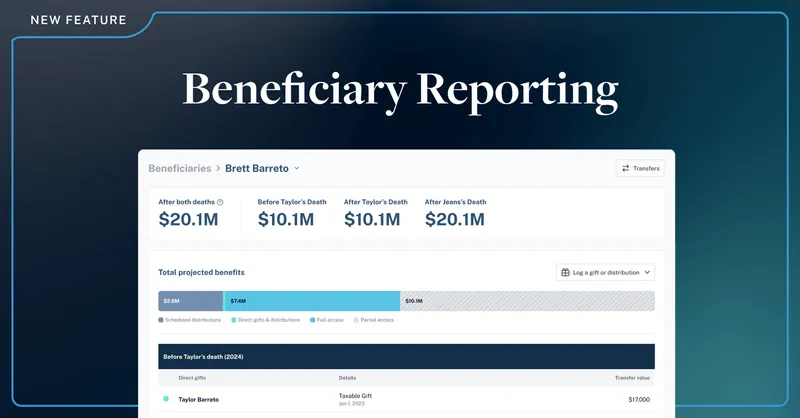Image resolution: width=800 pixels, height=418 pixels.
Task: Click the info icon beside After both deaths
Action: click(220, 202)
